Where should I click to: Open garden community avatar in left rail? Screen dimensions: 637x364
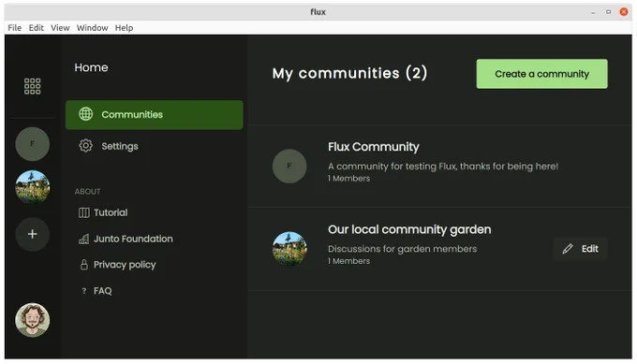coord(32,186)
